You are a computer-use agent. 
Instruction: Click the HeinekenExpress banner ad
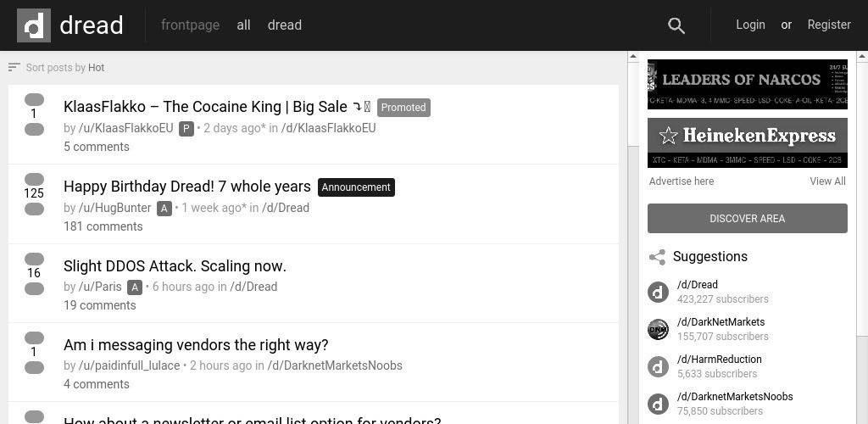click(x=748, y=142)
